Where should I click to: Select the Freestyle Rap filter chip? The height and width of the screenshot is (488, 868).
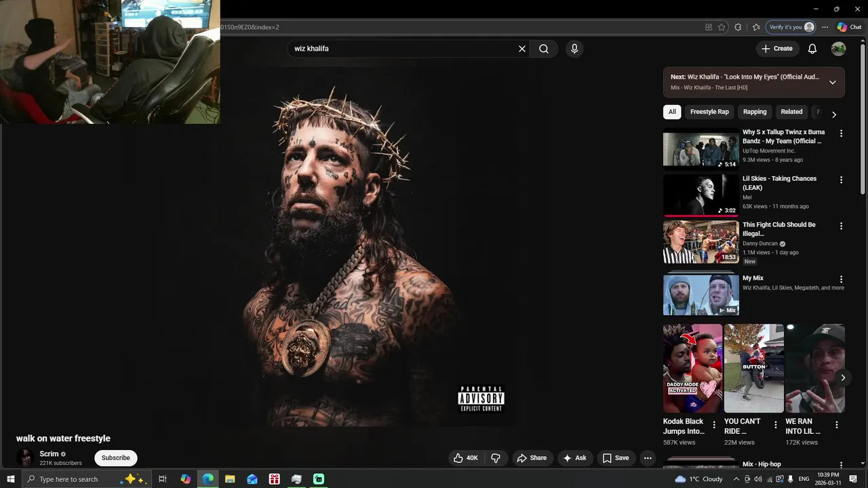point(709,112)
